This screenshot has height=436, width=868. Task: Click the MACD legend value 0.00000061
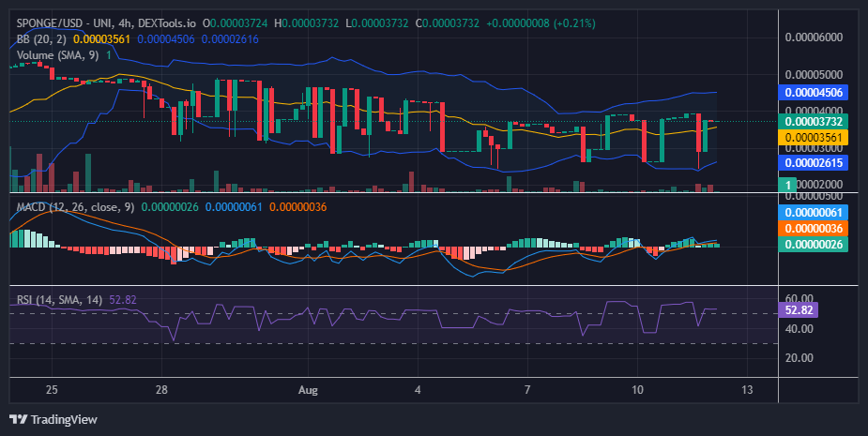point(234,207)
